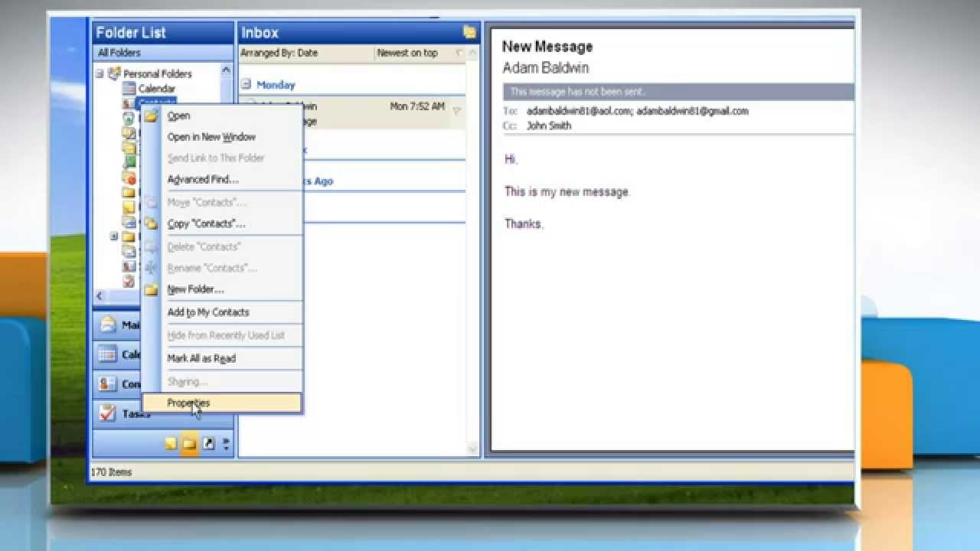Click the folder list scroll left arrow
This screenshot has width=980, height=551.
click(x=100, y=295)
